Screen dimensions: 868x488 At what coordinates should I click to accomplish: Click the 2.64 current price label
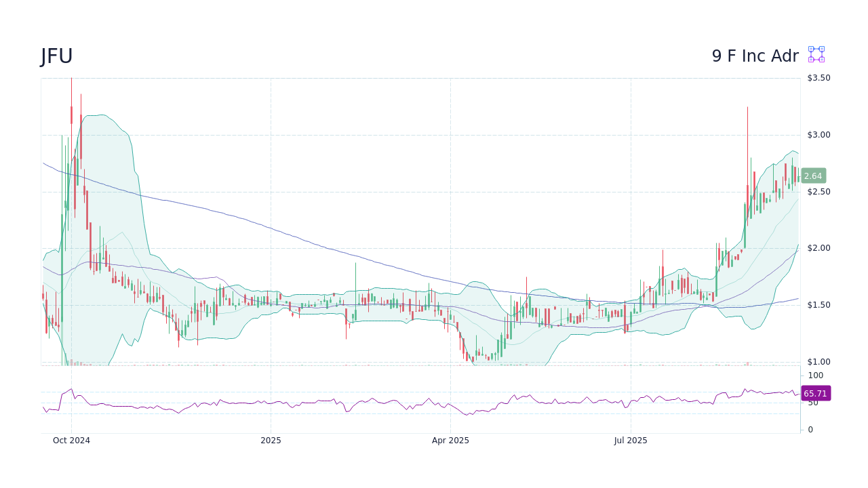pos(813,176)
